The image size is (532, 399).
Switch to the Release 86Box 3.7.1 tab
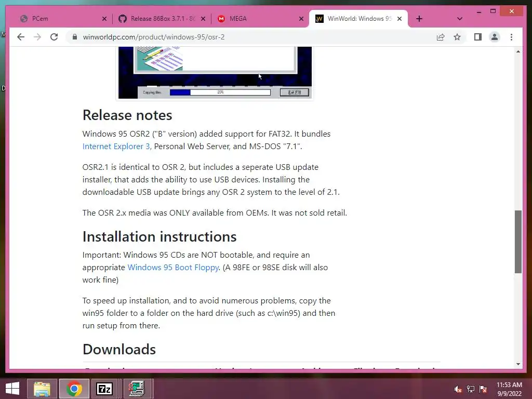pyautogui.click(x=162, y=19)
